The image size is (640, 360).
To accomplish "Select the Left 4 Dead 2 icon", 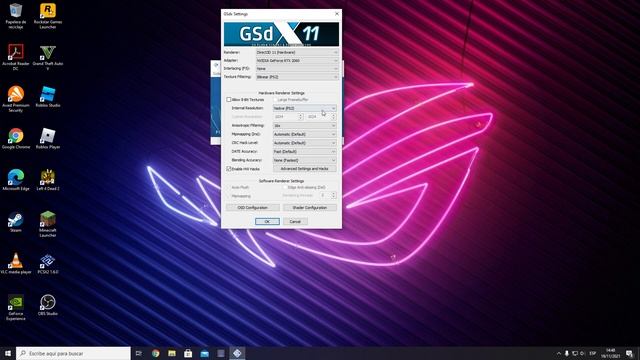I will coord(48,180).
